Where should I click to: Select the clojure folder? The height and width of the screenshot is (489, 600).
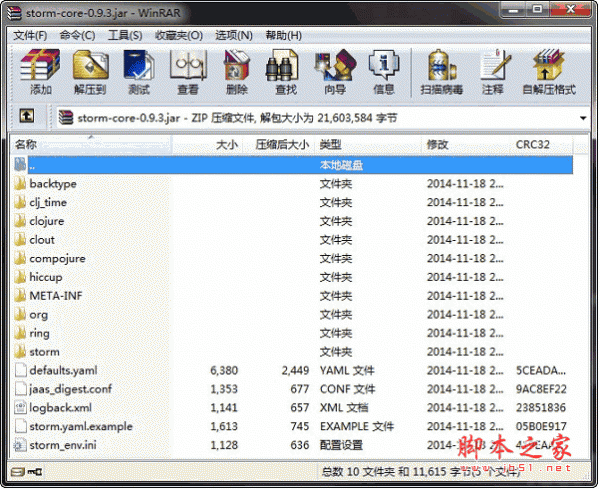pos(47,221)
